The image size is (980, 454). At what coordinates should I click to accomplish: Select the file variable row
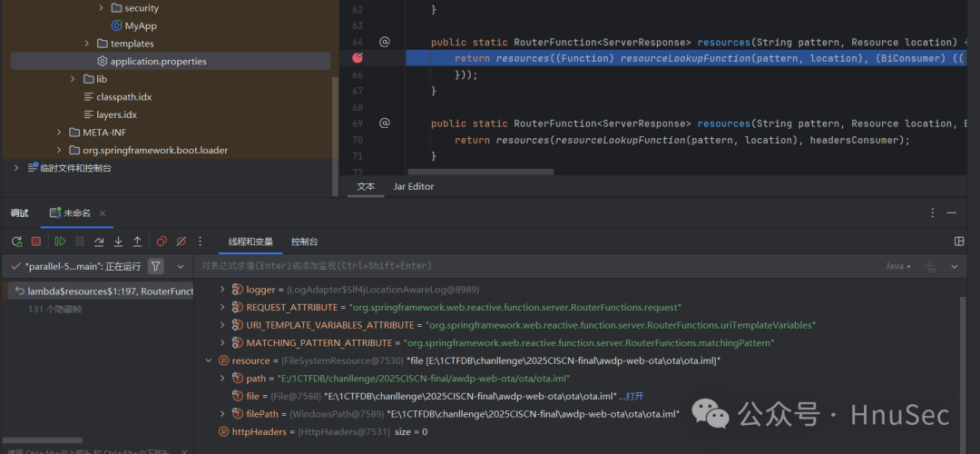tap(577, 396)
